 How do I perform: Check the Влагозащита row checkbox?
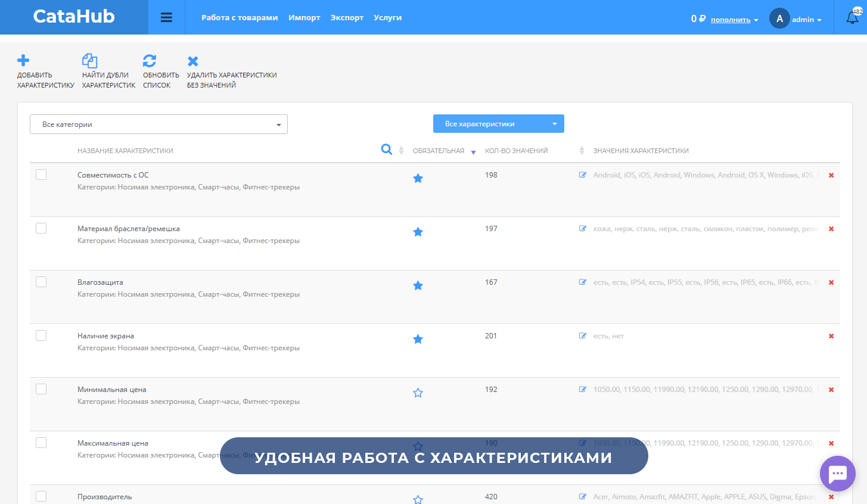coord(41,282)
